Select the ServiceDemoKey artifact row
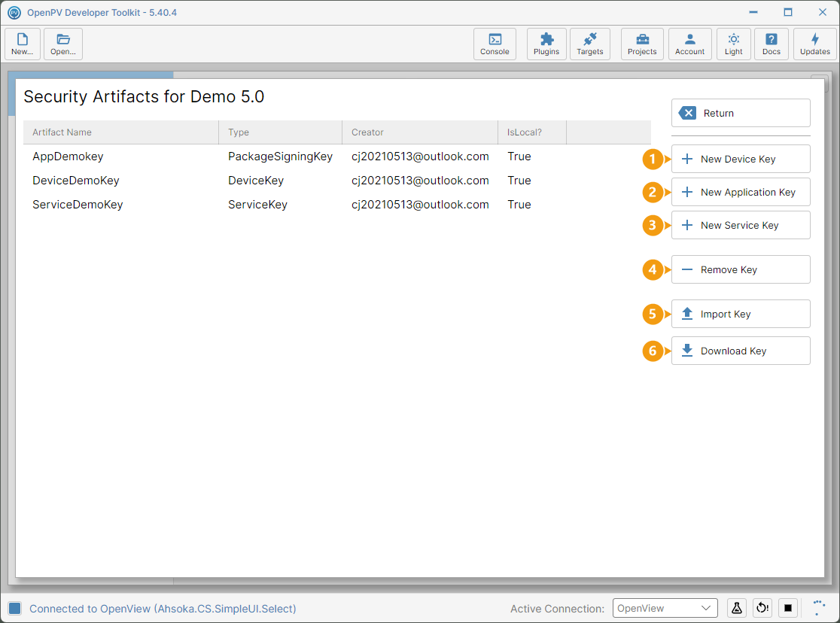 [337, 205]
